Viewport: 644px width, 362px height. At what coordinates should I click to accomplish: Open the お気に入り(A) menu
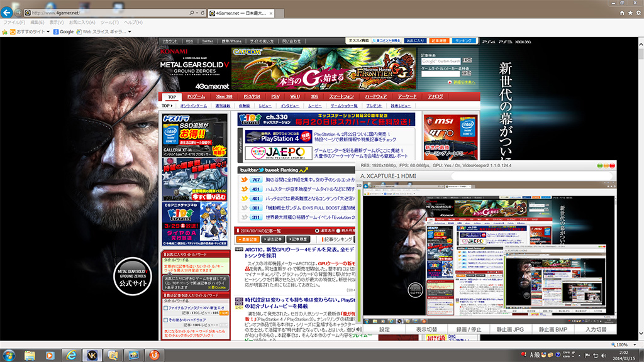(82, 22)
